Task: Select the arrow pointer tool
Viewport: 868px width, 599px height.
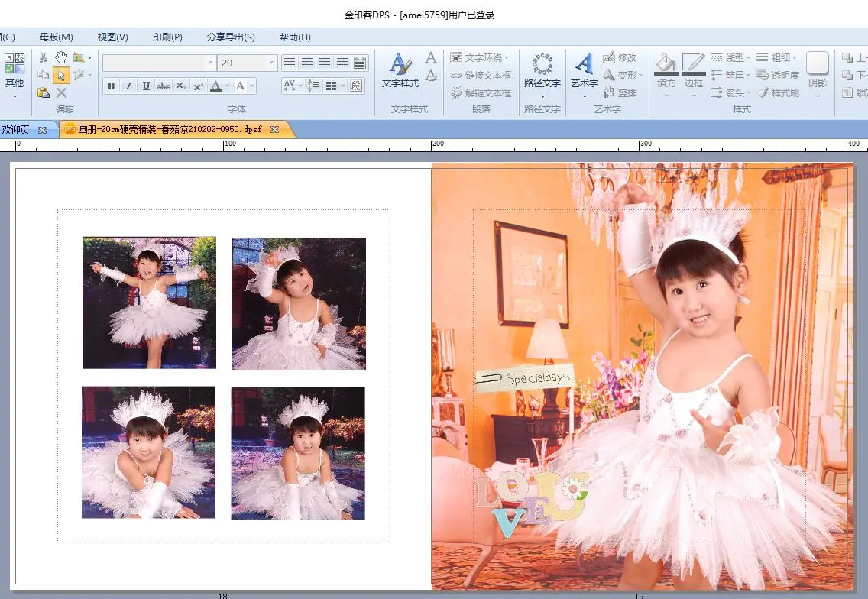Action: tap(61, 75)
